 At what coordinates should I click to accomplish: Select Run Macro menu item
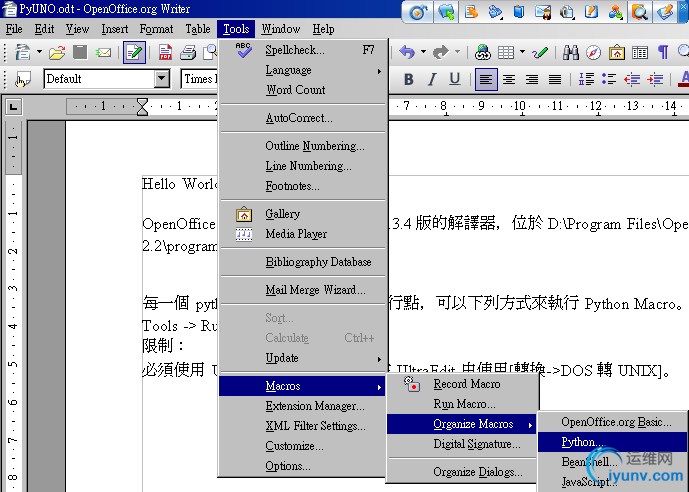[462, 404]
